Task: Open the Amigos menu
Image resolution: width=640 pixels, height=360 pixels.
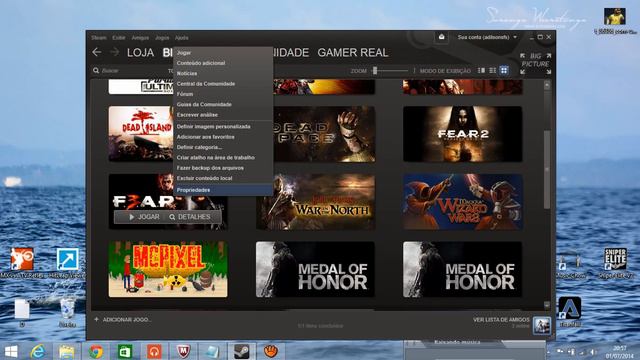Action: click(140, 38)
